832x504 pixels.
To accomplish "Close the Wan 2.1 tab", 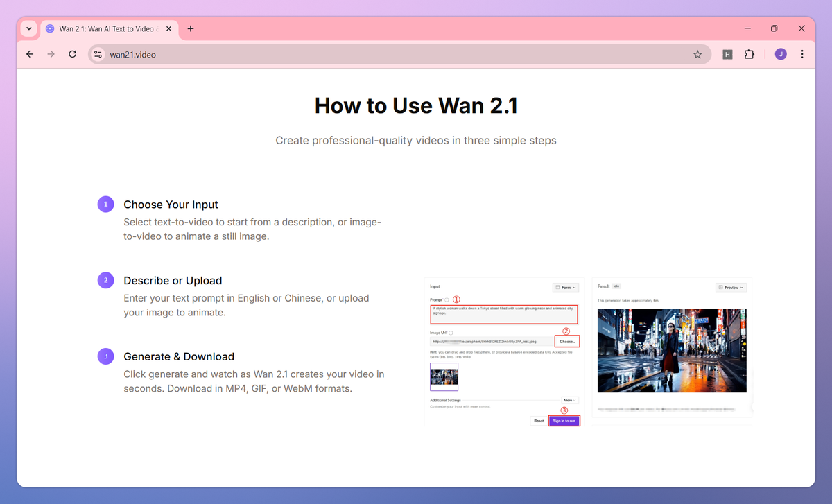I will 169,28.
